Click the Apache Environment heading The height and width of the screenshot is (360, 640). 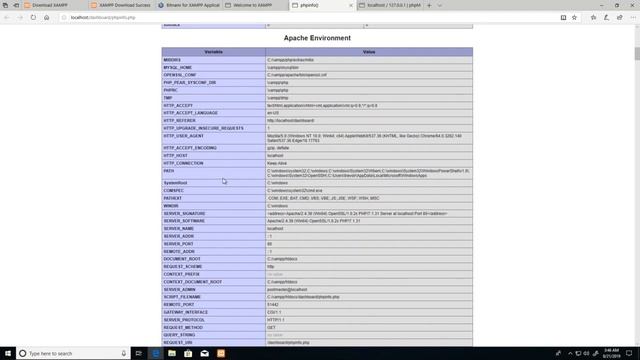click(x=317, y=38)
